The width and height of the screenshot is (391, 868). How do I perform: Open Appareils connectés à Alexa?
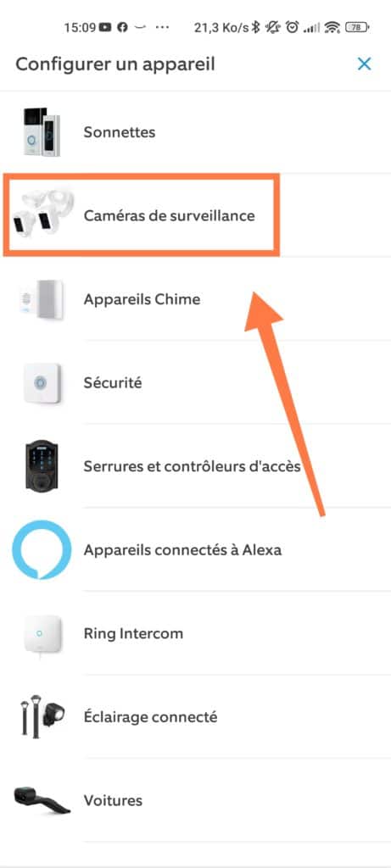(x=195, y=549)
